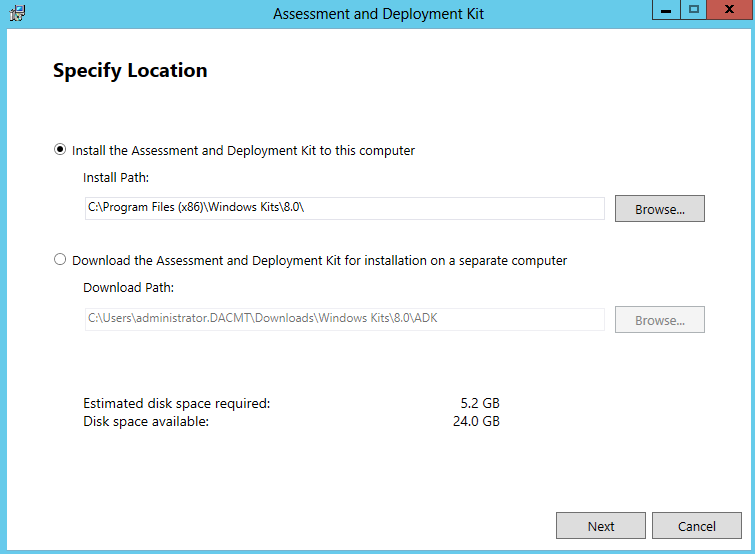Click Disk space available label
Viewport: 755px width, 554px height.
pyautogui.click(x=146, y=422)
